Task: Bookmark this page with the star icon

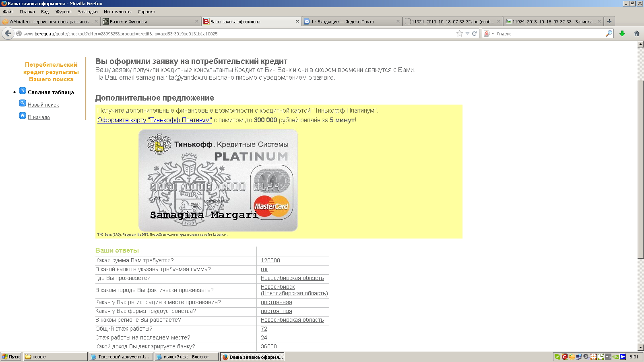Action: (460, 34)
